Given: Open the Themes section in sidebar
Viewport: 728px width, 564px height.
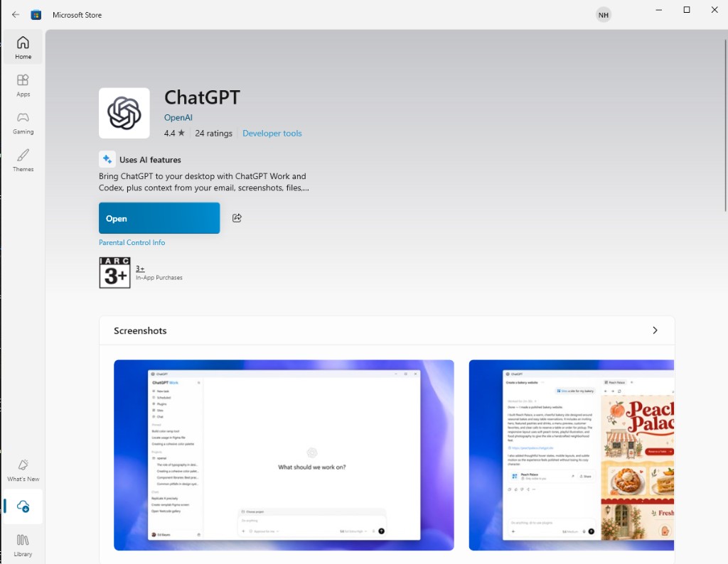Looking at the screenshot, I should 23,161.
